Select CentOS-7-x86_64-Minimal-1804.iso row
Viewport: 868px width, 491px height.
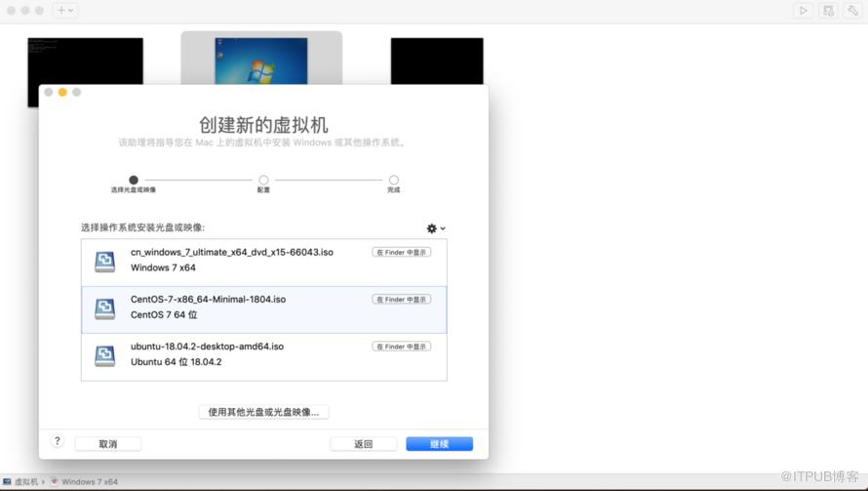pos(264,309)
